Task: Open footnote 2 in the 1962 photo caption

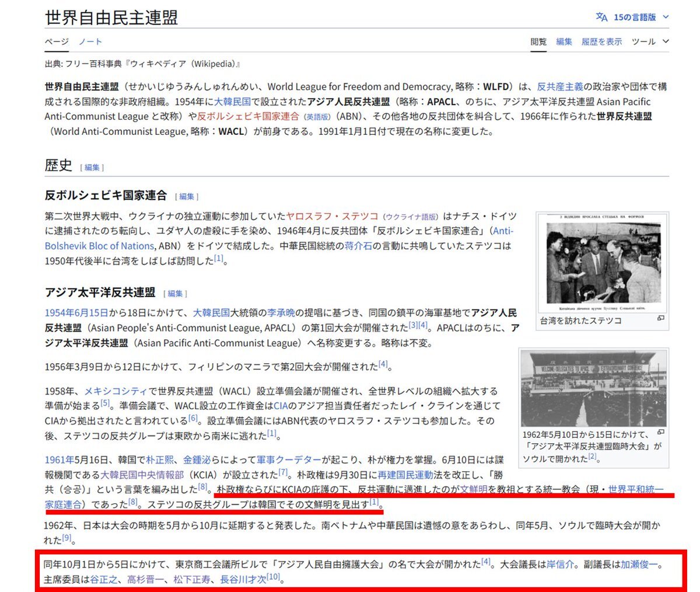Action: click(592, 457)
